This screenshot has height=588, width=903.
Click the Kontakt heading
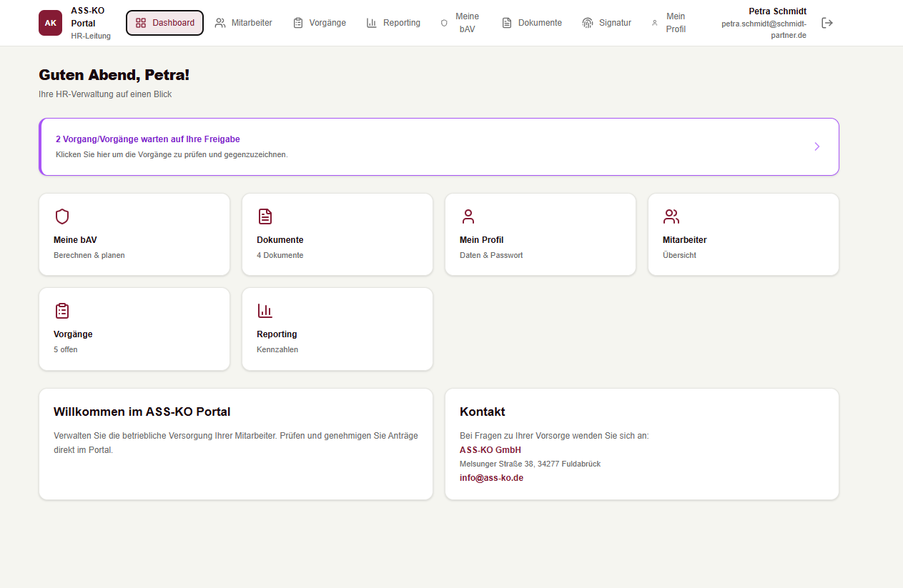483,412
